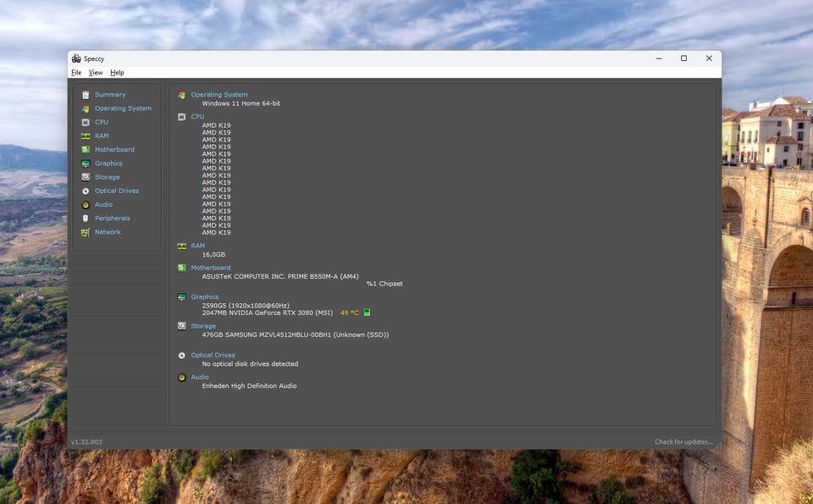Close the Speccy window
This screenshot has height=504, width=813.
[709, 58]
